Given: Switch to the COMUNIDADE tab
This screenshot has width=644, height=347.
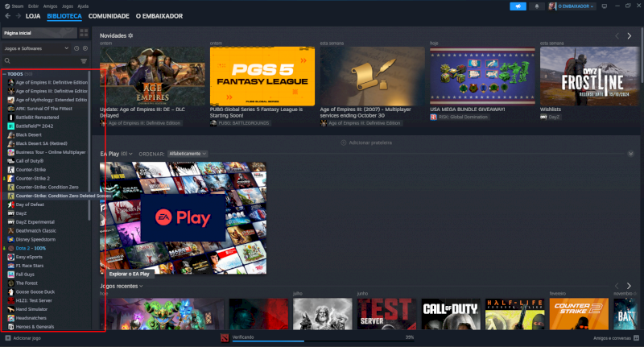Looking at the screenshot, I should (109, 16).
